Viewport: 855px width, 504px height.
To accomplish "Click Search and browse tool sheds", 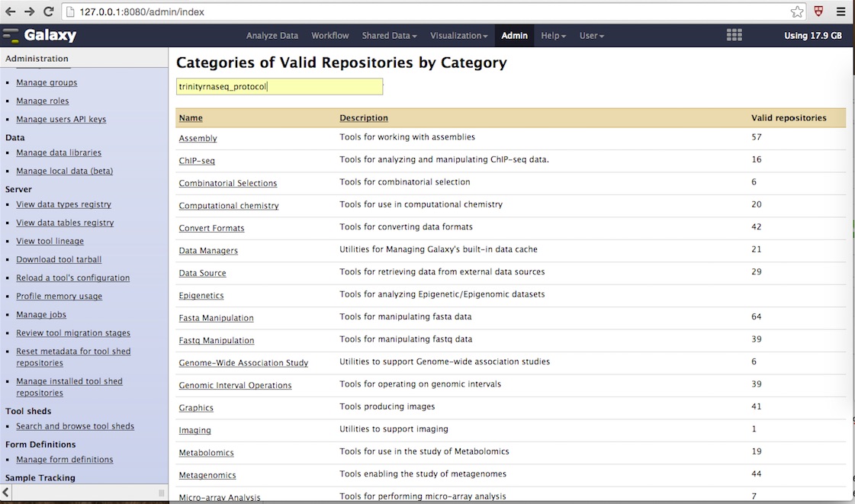I will [75, 425].
